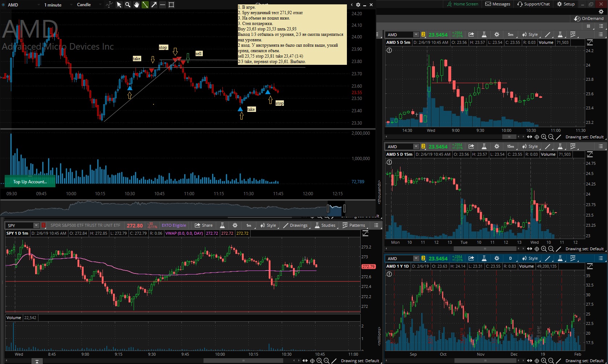Click Drawing set: Default on AMD daily chart
The width and height of the screenshot is (608, 364).
pyautogui.click(x=584, y=361)
